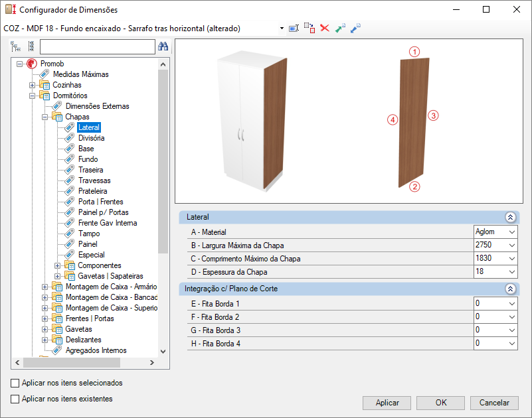532x418 pixels.
Task: Click the Aplicar button
Action: point(387,403)
